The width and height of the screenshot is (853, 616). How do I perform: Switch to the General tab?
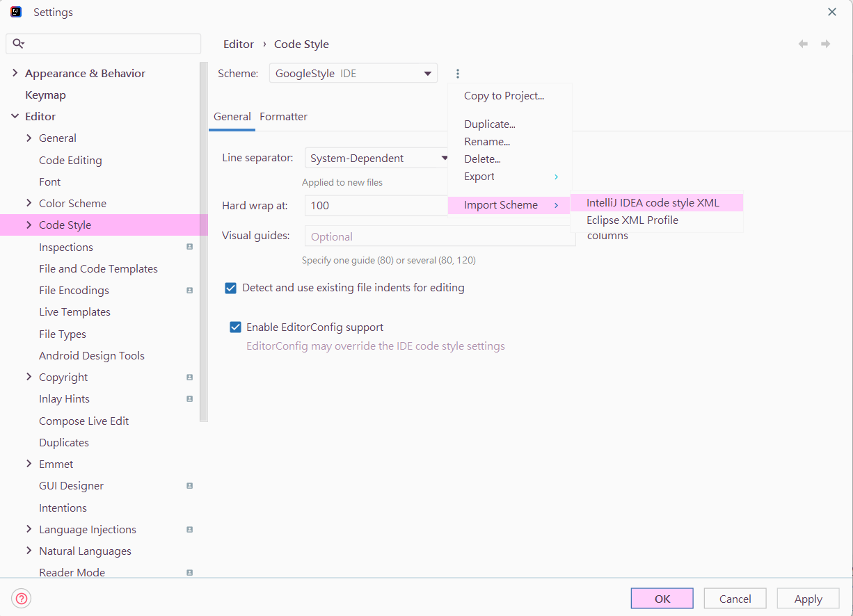pyautogui.click(x=232, y=117)
